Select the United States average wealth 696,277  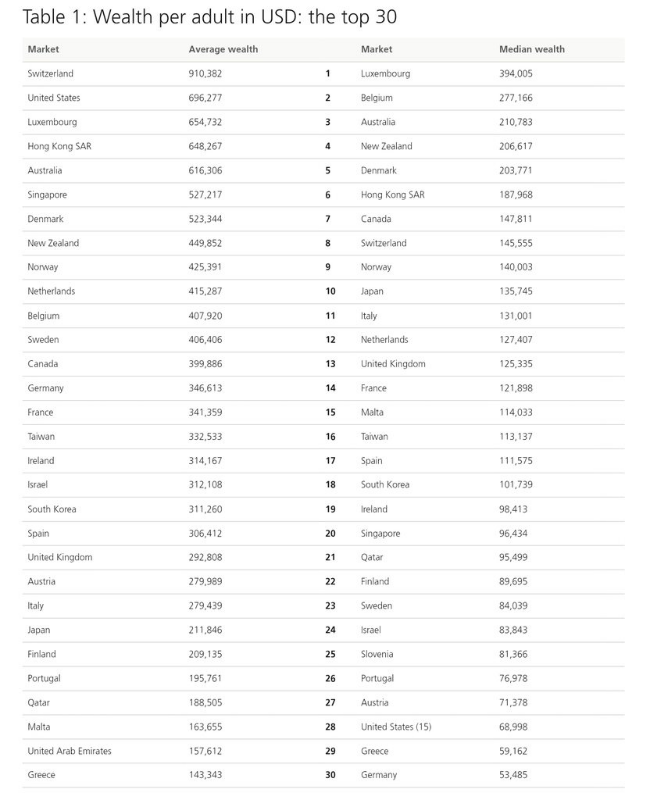tap(205, 98)
